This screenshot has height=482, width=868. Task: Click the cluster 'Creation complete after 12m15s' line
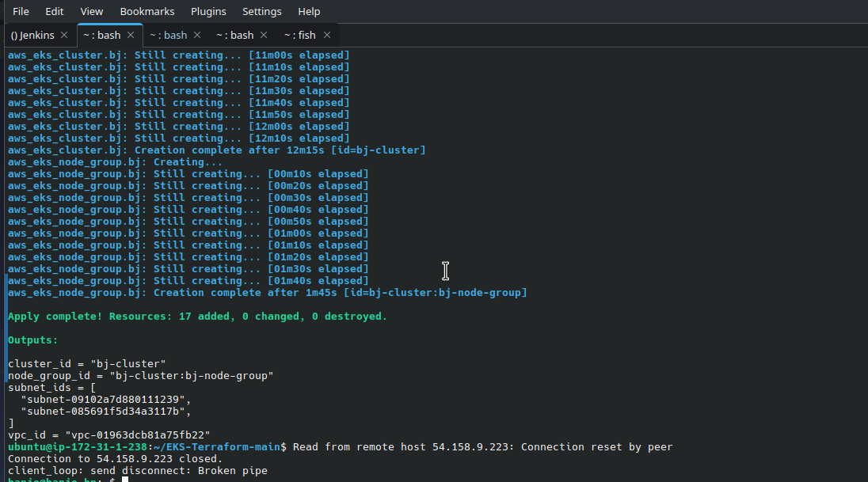coord(216,150)
